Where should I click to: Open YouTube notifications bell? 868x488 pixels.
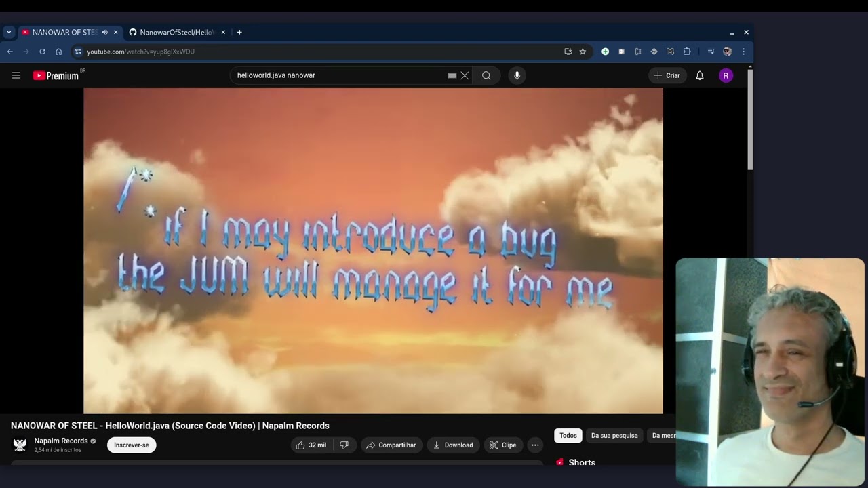[x=700, y=75]
